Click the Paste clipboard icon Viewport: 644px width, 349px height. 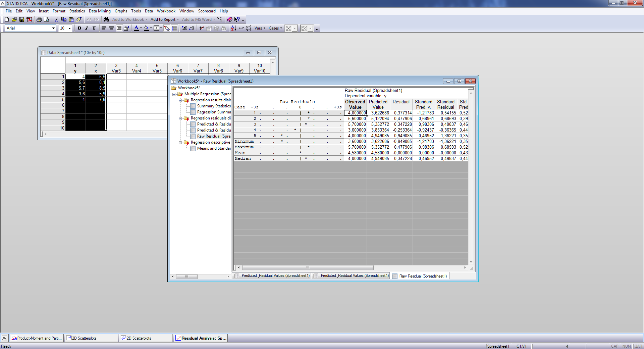point(71,19)
